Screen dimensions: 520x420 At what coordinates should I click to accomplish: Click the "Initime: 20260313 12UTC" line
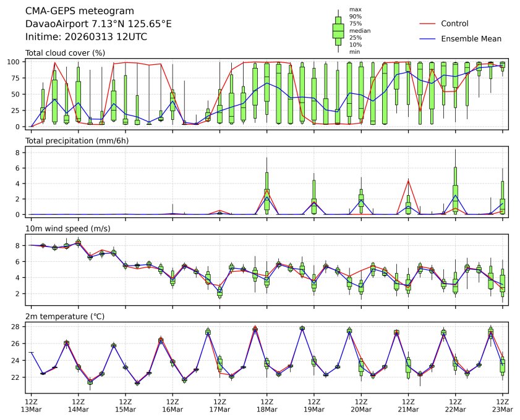click(86, 36)
